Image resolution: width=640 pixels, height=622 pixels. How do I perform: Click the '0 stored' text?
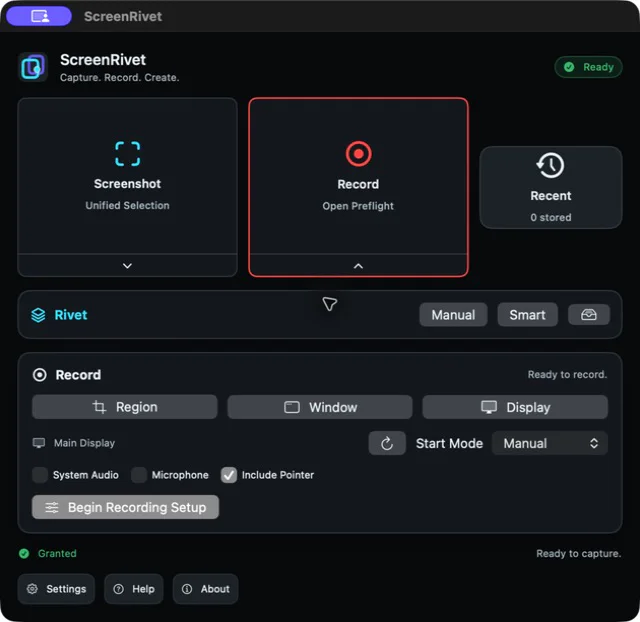pos(551,218)
